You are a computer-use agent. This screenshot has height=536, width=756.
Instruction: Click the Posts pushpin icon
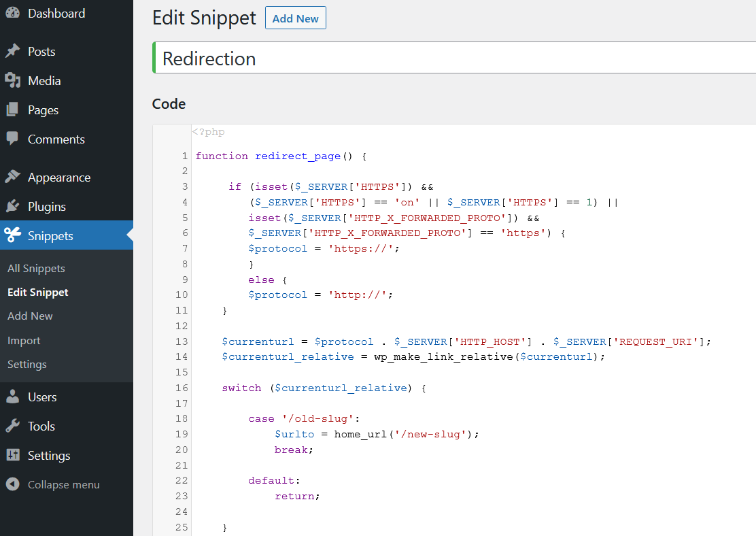(12, 51)
